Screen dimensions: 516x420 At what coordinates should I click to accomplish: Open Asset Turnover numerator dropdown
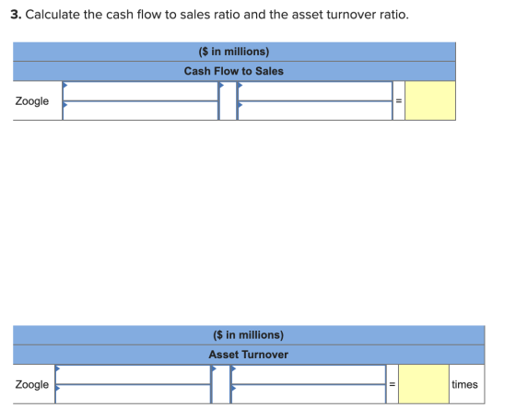(x=133, y=374)
